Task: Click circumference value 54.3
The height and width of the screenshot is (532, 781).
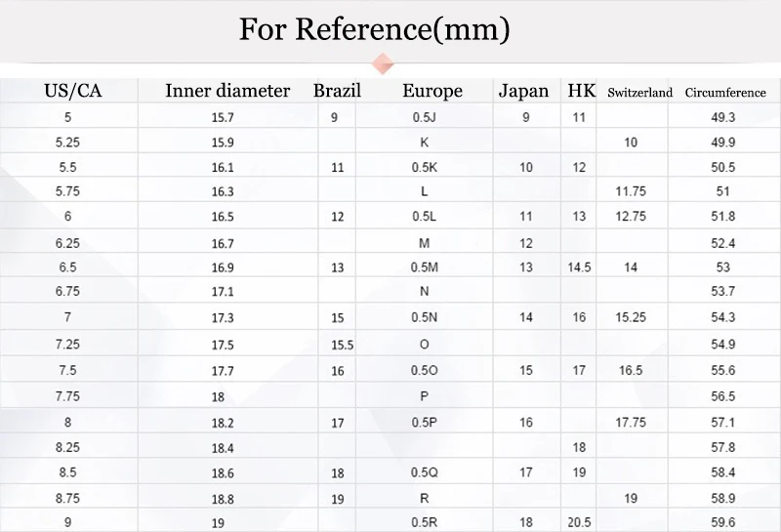Action: tap(722, 317)
